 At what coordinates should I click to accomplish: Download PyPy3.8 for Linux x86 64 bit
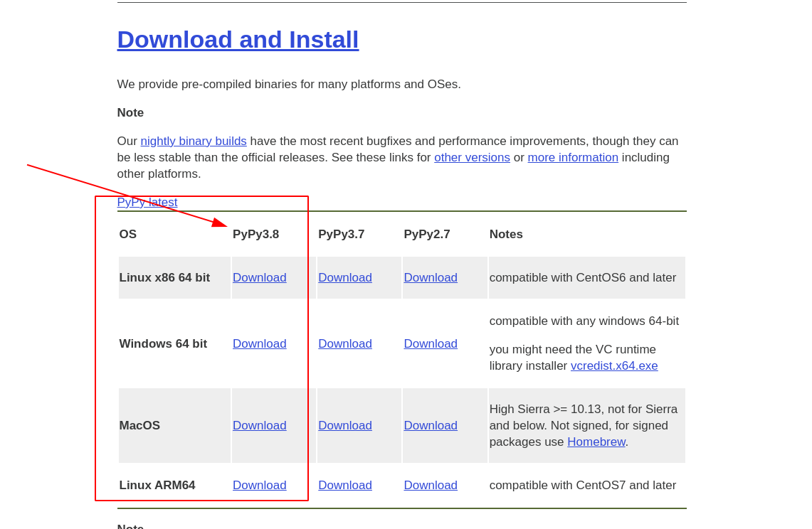pyautogui.click(x=260, y=278)
